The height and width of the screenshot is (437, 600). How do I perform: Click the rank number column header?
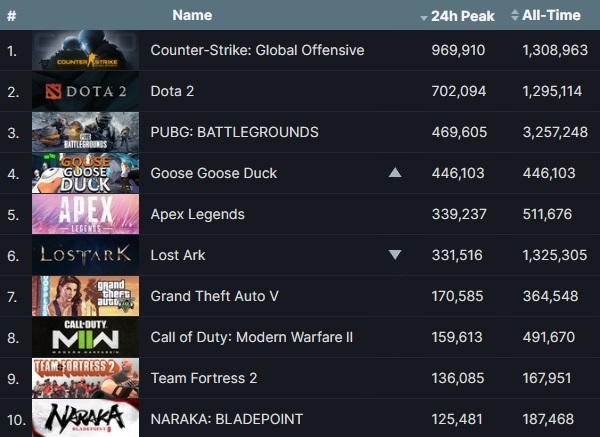pyautogui.click(x=11, y=16)
